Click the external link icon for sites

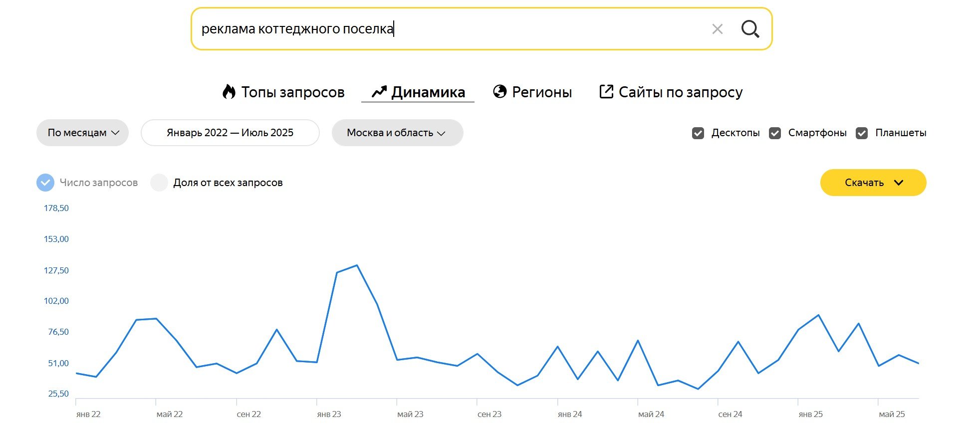point(606,92)
